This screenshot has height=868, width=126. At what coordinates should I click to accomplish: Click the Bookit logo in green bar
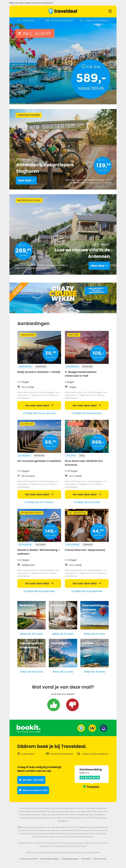[28, 728]
